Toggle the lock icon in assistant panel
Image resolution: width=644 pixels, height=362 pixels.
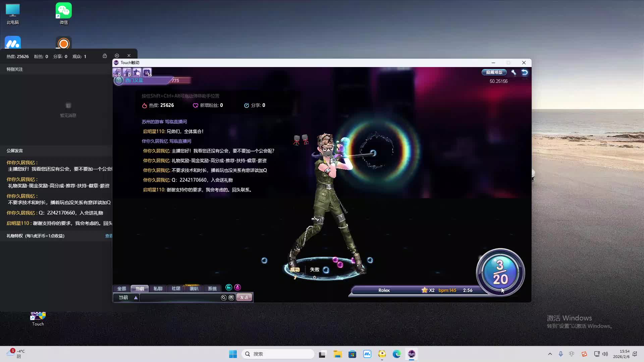pos(105,56)
